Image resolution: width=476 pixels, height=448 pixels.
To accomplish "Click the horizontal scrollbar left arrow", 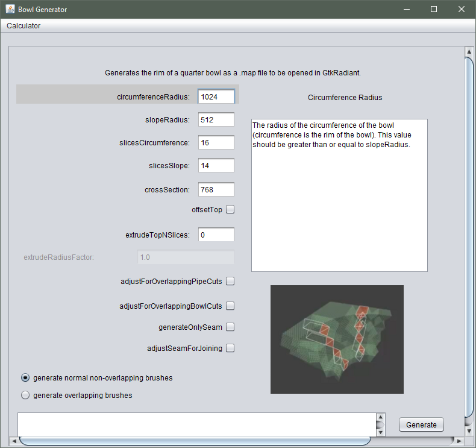I will [14, 441].
